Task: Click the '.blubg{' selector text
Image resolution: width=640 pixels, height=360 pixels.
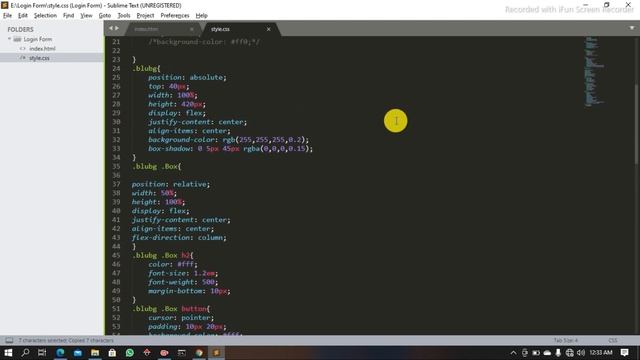Action: point(146,69)
